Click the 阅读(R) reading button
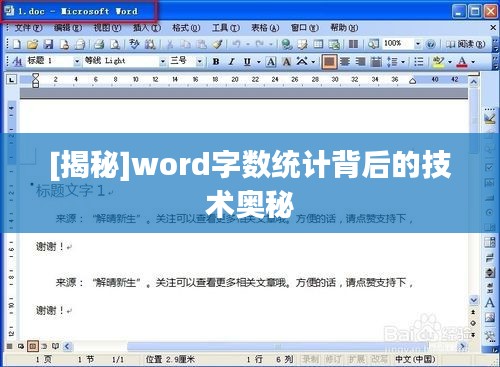500x367 pixels. 465,44
